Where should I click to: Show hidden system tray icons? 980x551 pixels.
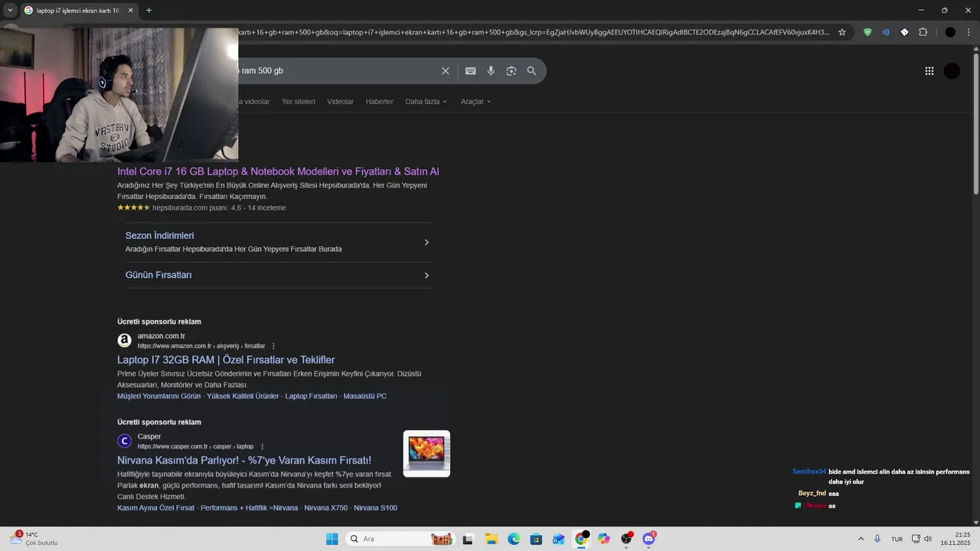coord(861,539)
